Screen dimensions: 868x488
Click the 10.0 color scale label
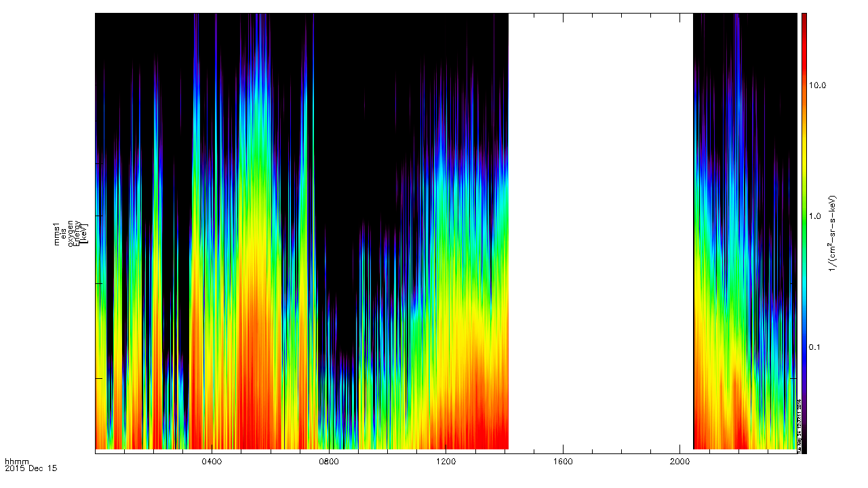(x=817, y=85)
